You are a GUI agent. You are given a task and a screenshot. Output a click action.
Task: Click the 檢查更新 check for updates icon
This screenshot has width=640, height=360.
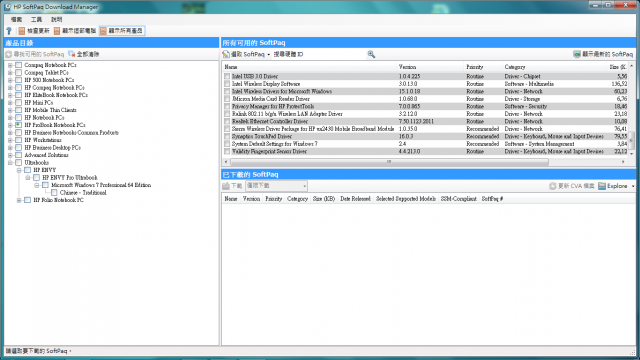[x=22, y=31]
